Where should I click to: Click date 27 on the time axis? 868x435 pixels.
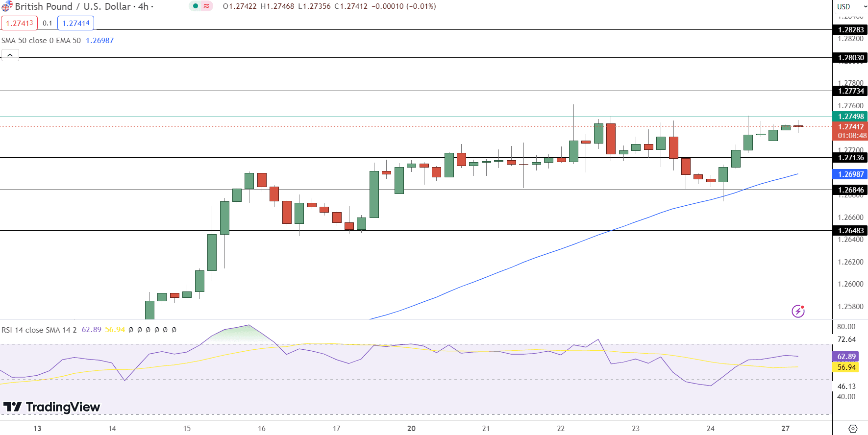pos(786,429)
